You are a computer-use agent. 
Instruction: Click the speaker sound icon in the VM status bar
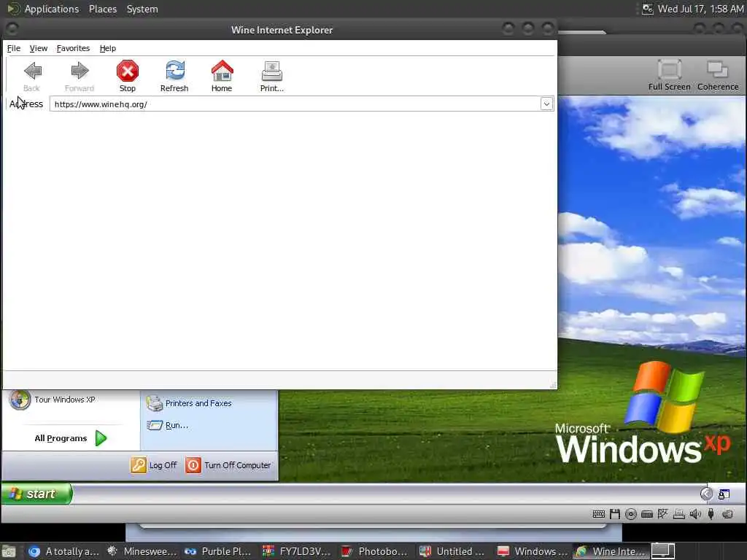point(695,514)
